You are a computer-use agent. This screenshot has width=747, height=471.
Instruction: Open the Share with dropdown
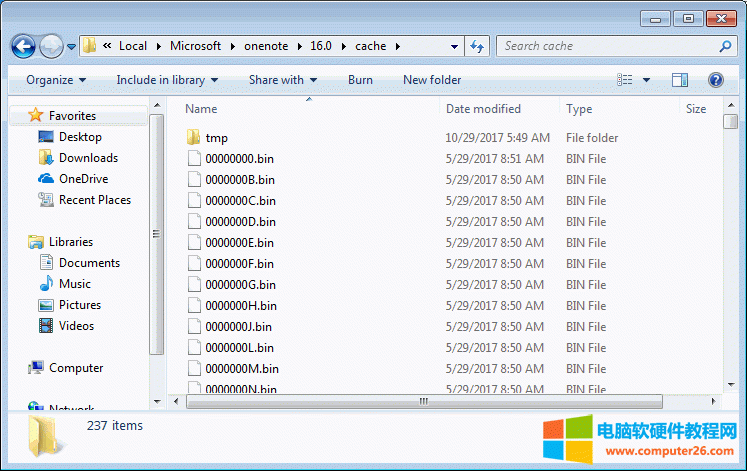tap(282, 80)
